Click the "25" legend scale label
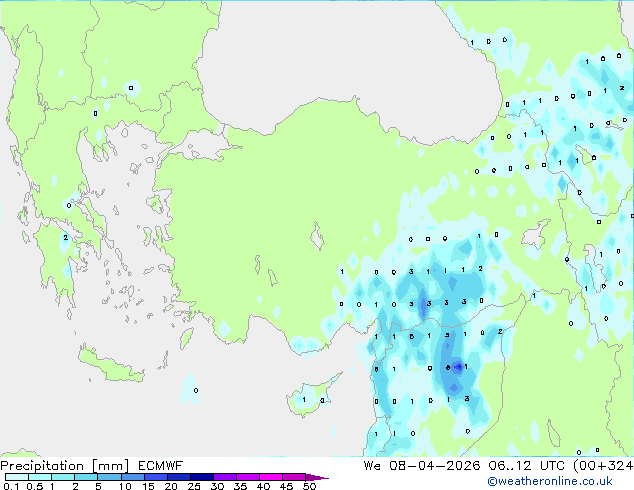Image resolution: width=634 pixels, height=490 pixels. pyautogui.click(x=194, y=486)
